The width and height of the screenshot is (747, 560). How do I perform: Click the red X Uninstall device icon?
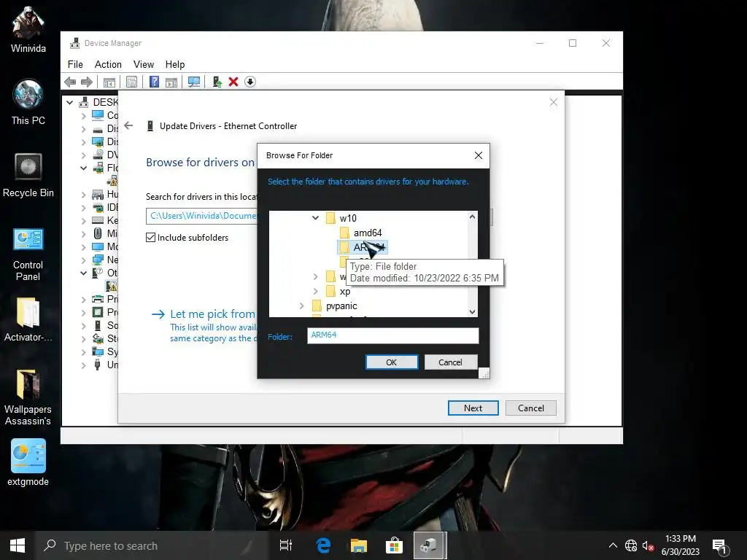233,82
